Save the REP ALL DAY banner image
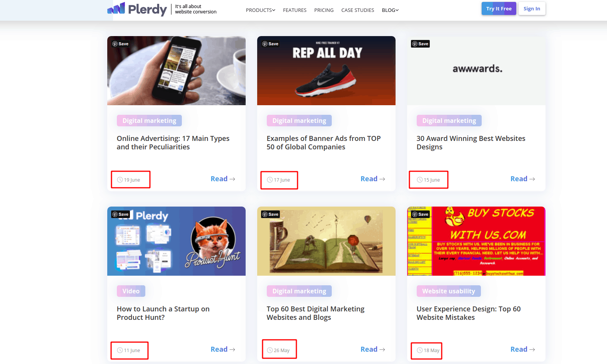This screenshot has height=364, width=607. pos(270,44)
